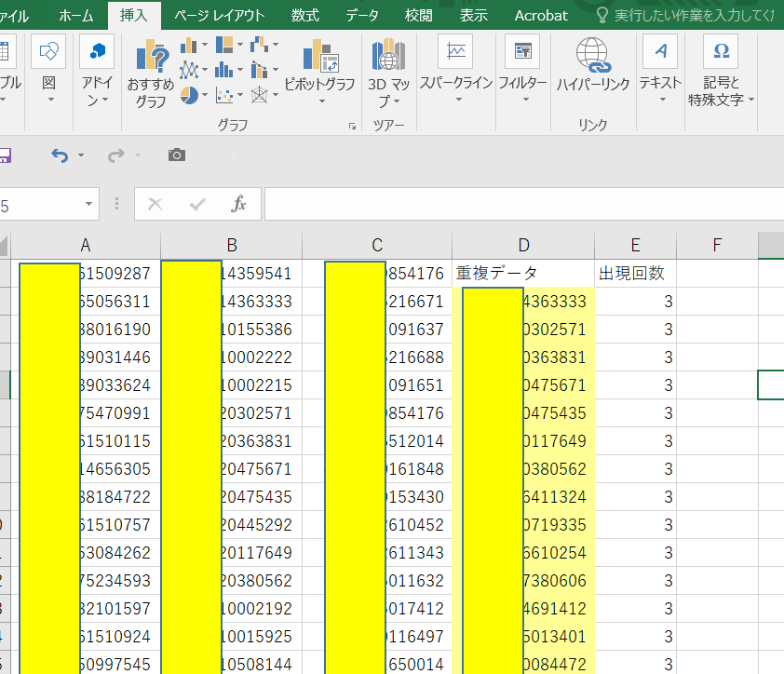Insert a column or bar chart
The width and height of the screenshot is (784, 674).
point(188,46)
